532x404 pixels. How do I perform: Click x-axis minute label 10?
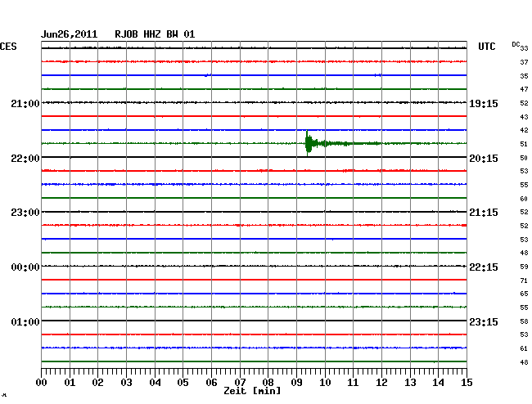pos(325,382)
